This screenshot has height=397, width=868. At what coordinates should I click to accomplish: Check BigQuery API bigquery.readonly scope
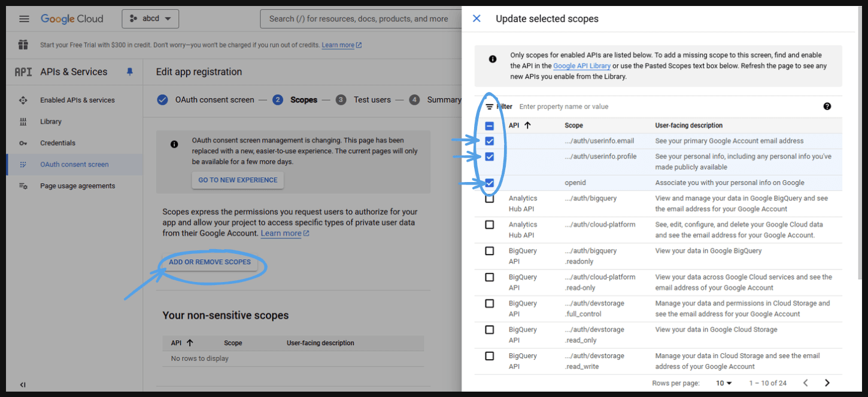point(490,251)
